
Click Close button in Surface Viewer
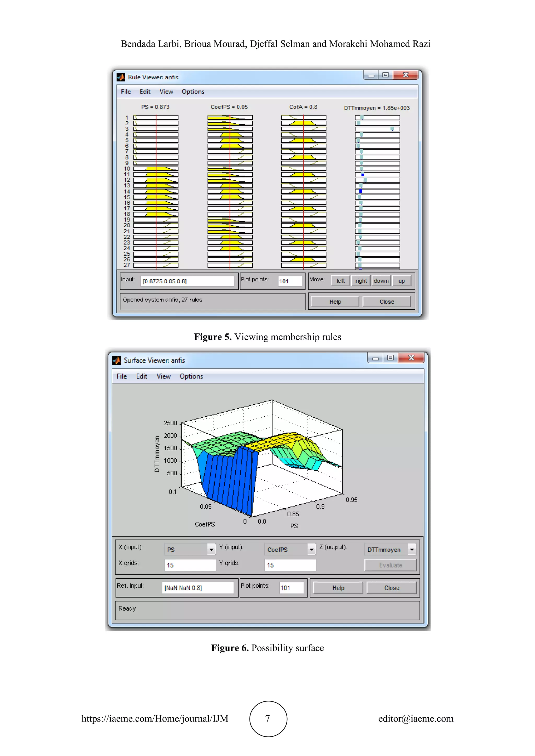coord(391,588)
